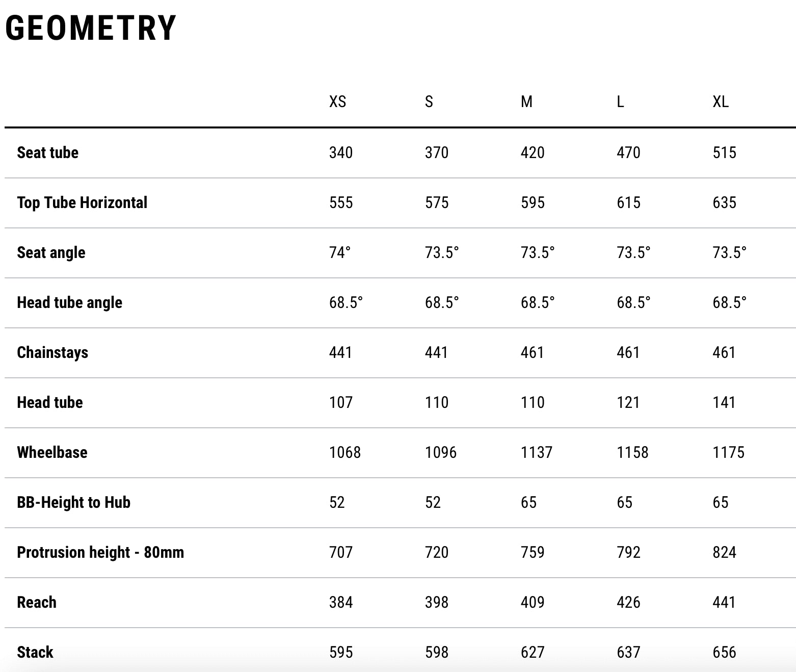Viewport: 796px width, 672px height.
Task: Click the Wheelbase row label
Action: coord(52,452)
